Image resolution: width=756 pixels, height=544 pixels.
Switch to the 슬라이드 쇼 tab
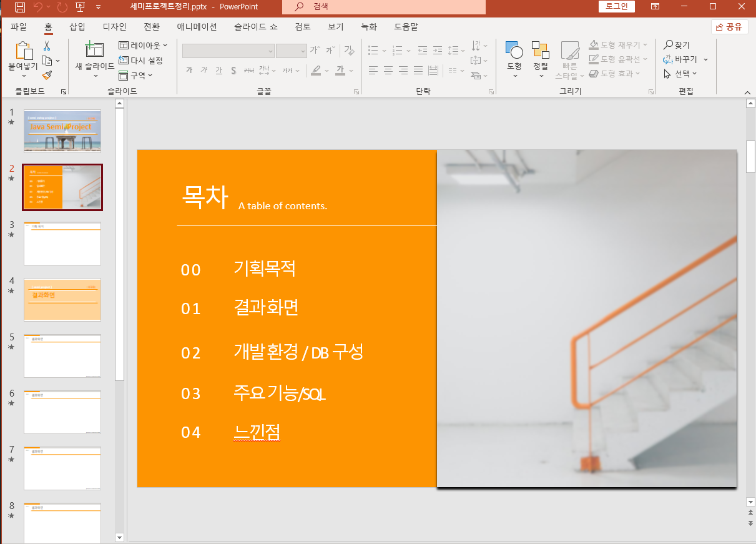pyautogui.click(x=256, y=27)
